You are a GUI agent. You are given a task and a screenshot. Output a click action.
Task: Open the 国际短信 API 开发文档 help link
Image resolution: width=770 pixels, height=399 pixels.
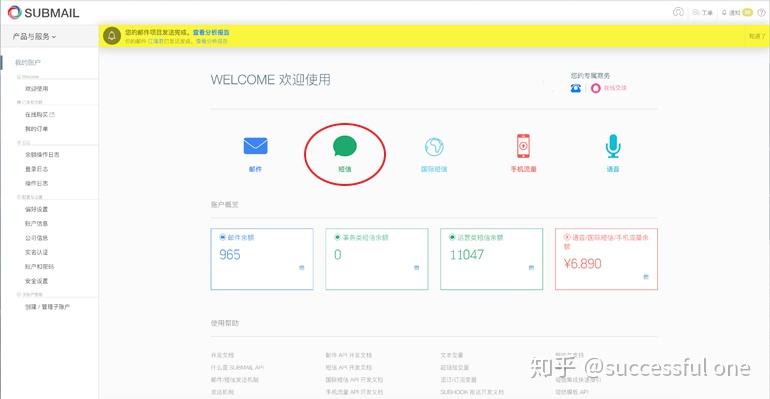coord(354,380)
